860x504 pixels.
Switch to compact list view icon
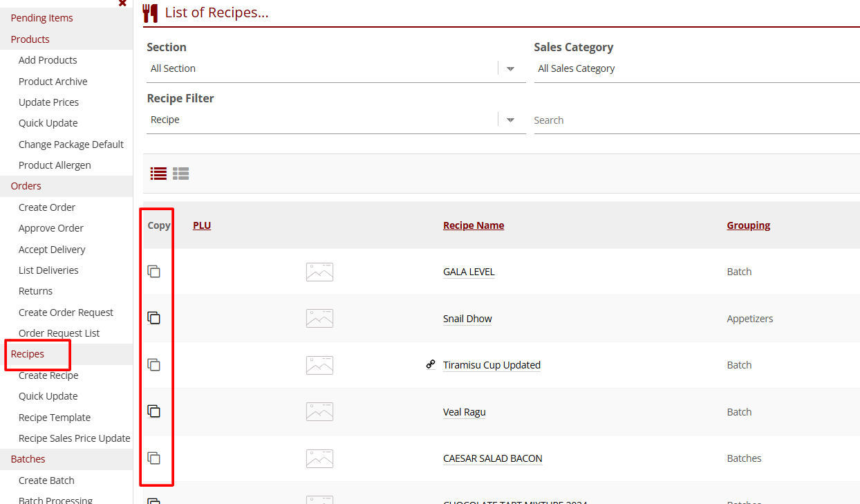click(159, 174)
